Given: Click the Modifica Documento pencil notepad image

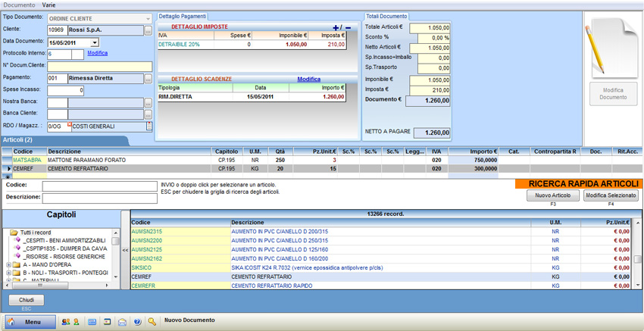Looking at the screenshot, I should click(x=613, y=47).
